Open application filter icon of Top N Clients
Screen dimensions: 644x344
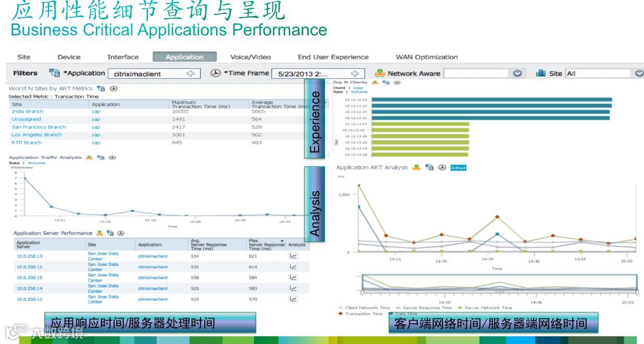pyautogui.click(x=386, y=82)
